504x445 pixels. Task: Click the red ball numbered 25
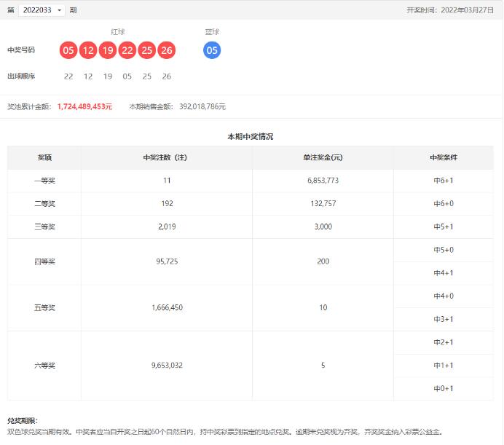point(147,50)
